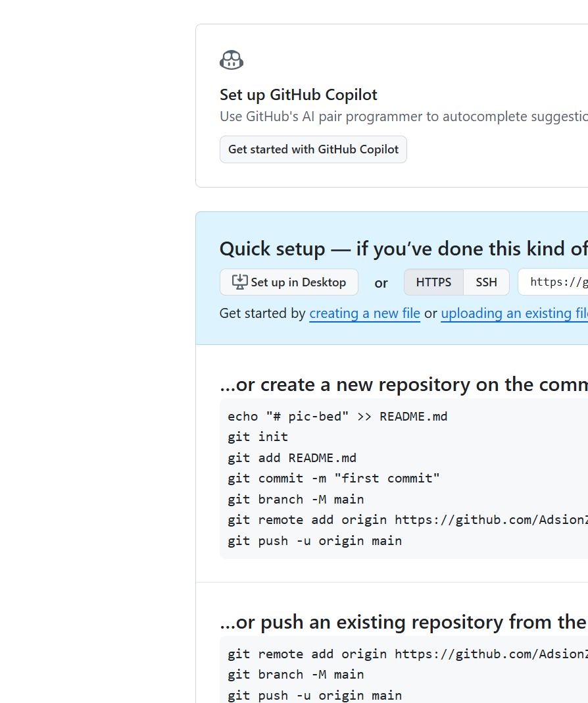Click git branch -M main in first code block
Screen dimensions: 588x703
(295, 499)
